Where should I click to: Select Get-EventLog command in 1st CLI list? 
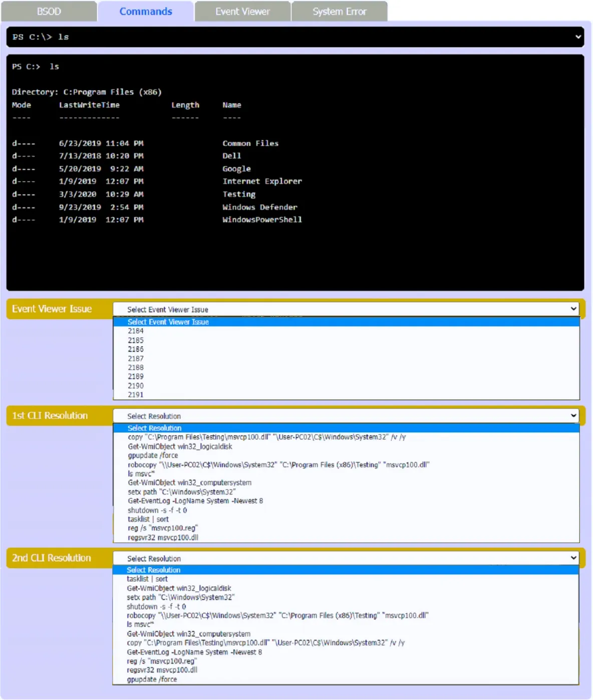pos(346,501)
